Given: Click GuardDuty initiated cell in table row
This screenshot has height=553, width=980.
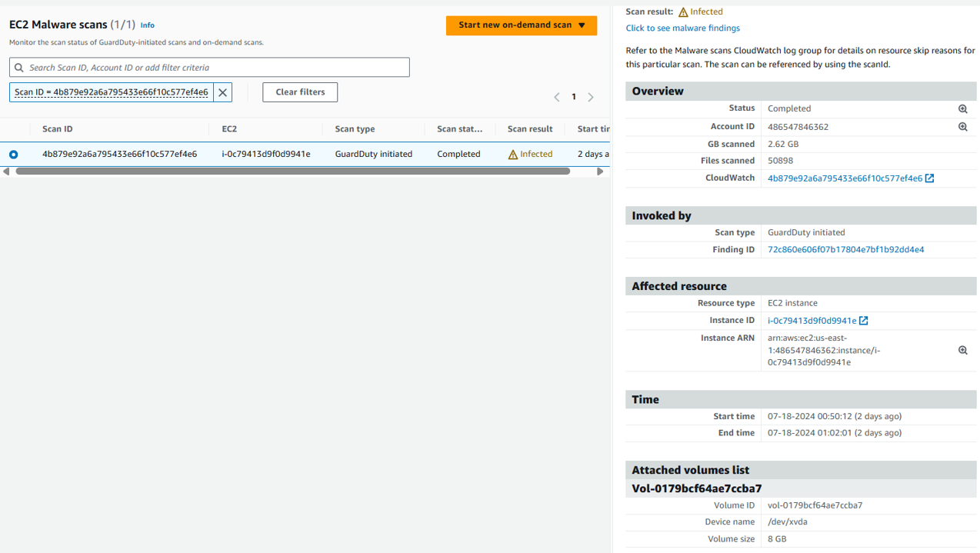Looking at the screenshot, I should click(374, 154).
